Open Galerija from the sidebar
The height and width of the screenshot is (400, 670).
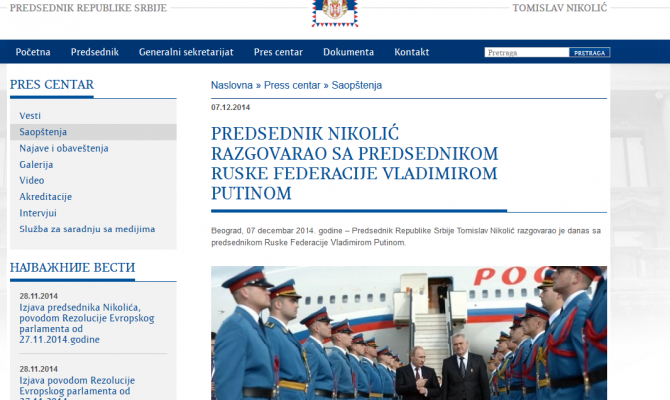pos(36,165)
